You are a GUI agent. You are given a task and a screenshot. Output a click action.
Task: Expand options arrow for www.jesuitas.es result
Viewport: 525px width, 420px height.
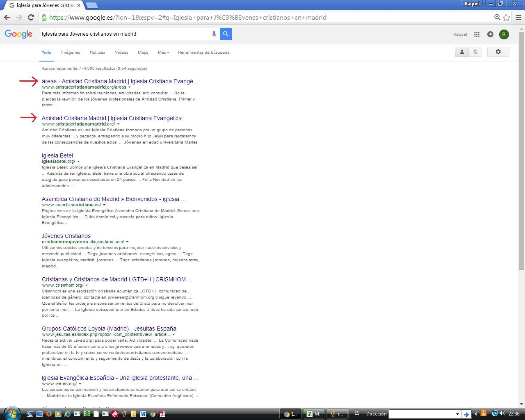(173, 334)
